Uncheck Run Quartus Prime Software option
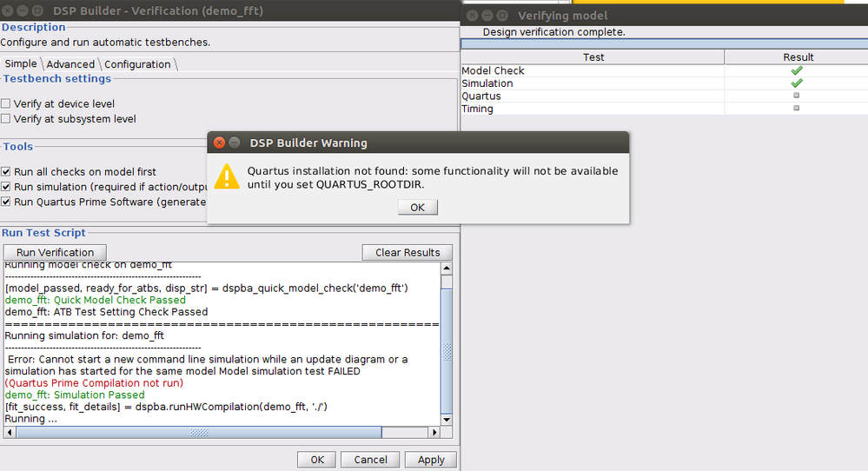The image size is (868, 471). point(5,202)
